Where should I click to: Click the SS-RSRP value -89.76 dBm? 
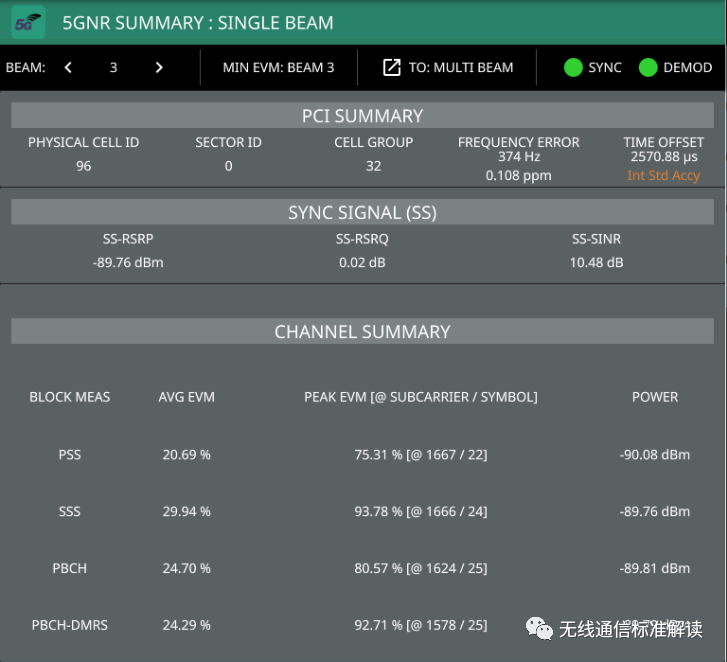127,263
